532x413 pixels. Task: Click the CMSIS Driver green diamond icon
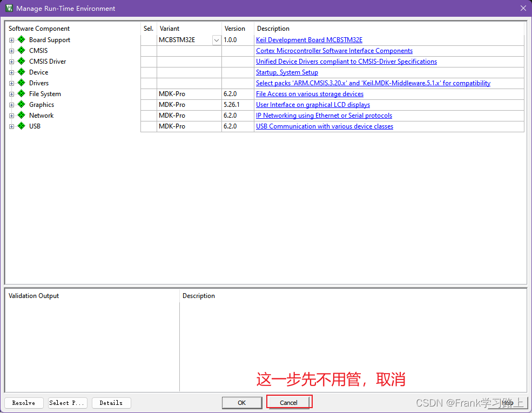(x=22, y=62)
